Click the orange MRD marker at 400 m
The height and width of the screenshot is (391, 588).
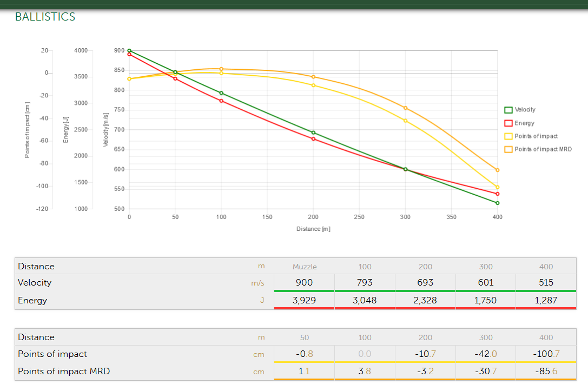coord(498,170)
